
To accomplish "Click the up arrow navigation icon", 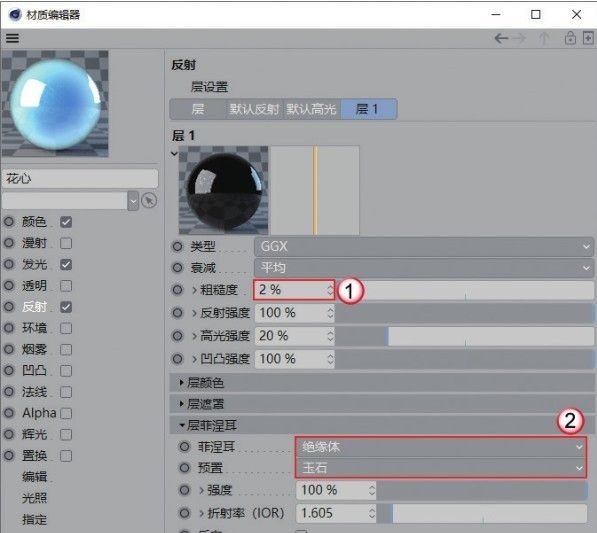I will tap(544, 38).
